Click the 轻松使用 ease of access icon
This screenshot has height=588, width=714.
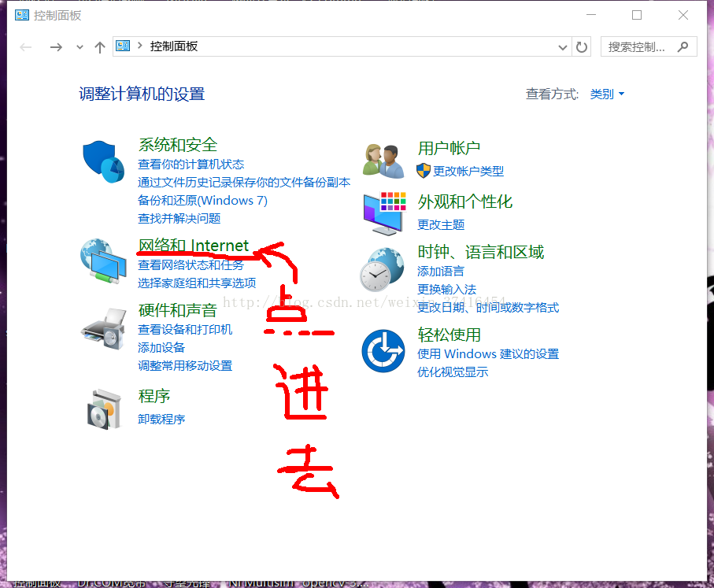[x=383, y=350]
